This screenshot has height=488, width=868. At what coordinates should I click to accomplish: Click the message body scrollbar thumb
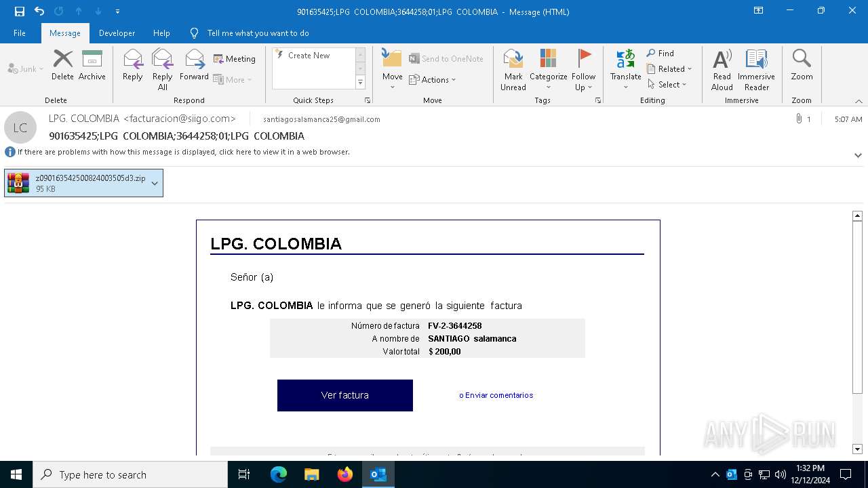point(857,306)
